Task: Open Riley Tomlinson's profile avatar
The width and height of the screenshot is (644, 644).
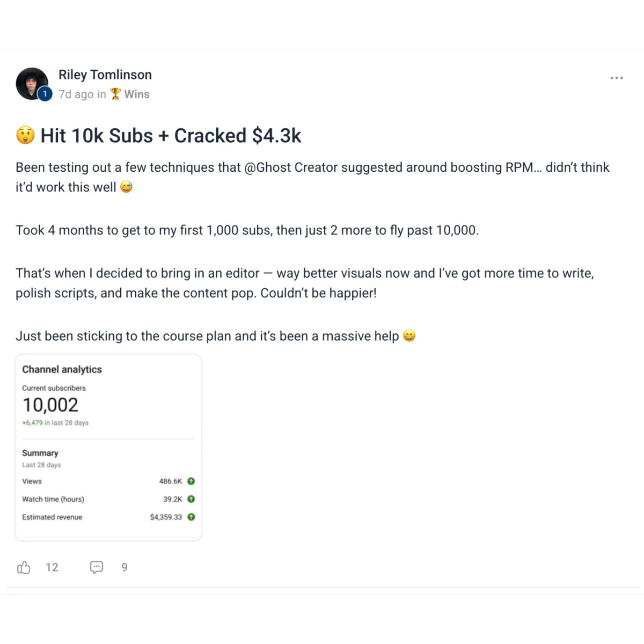Action: click(31, 83)
